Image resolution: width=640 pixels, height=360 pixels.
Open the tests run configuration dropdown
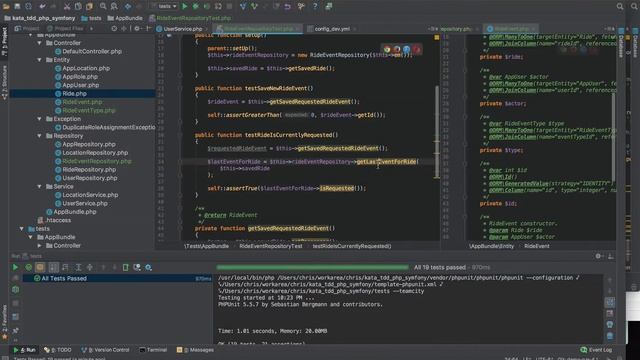[164, 6]
